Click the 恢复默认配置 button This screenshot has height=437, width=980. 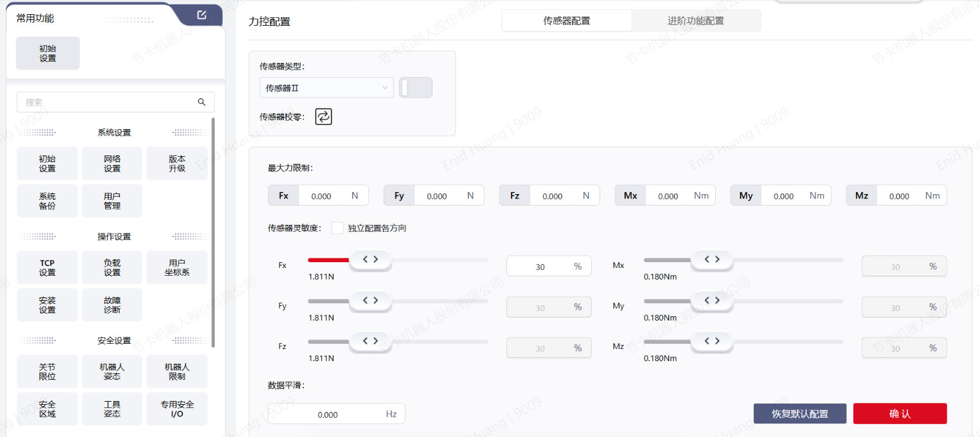(799, 414)
